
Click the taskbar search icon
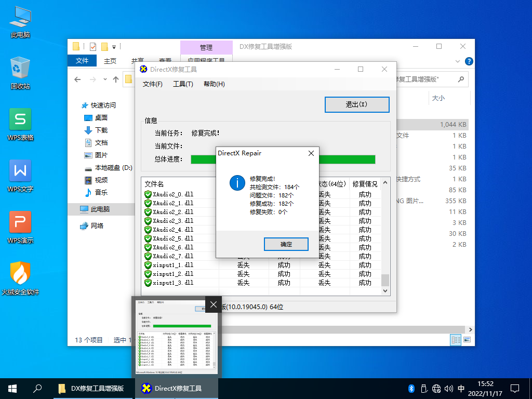[37, 389]
